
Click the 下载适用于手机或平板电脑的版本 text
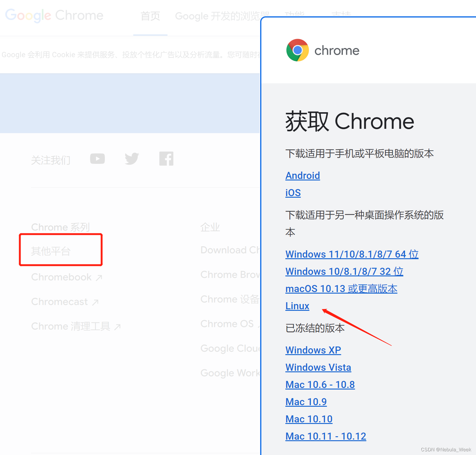359,153
